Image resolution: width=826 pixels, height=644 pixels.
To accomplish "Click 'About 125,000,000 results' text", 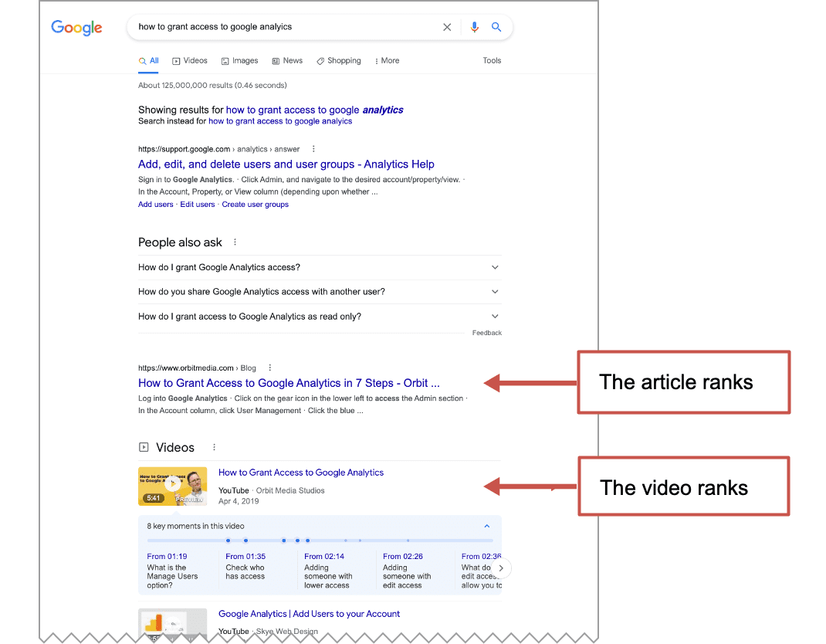I will tap(212, 86).
